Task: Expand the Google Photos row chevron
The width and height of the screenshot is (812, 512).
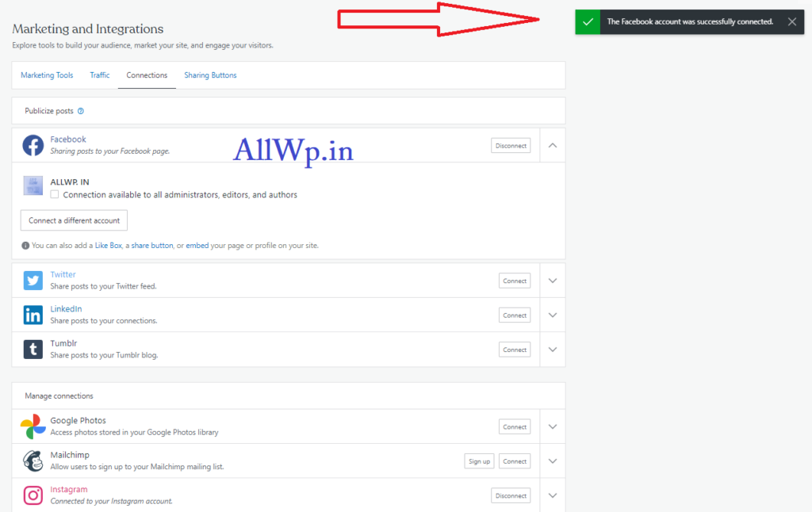Action: coord(553,426)
